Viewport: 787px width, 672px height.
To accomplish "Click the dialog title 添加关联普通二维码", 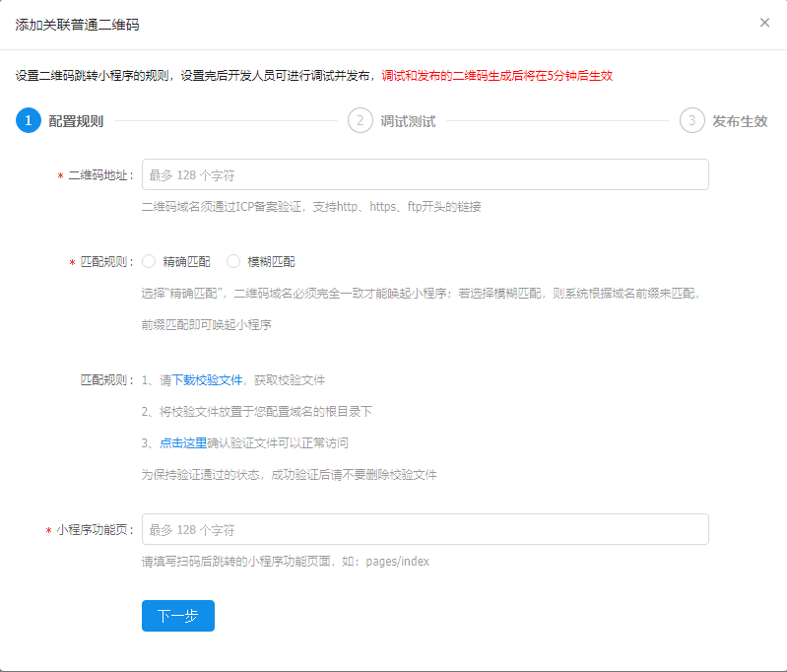I will (x=77, y=24).
